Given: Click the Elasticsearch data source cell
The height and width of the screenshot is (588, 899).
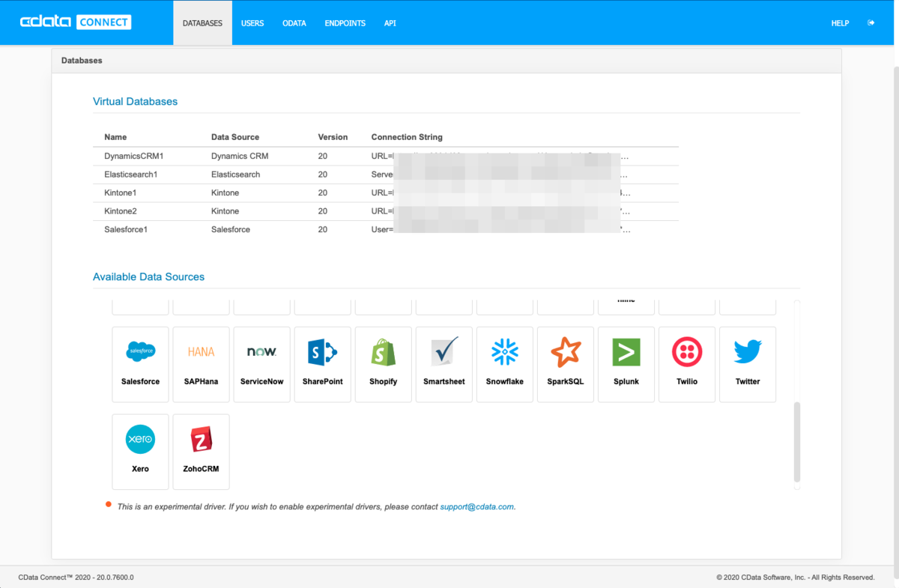Looking at the screenshot, I should tap(236, 175).
